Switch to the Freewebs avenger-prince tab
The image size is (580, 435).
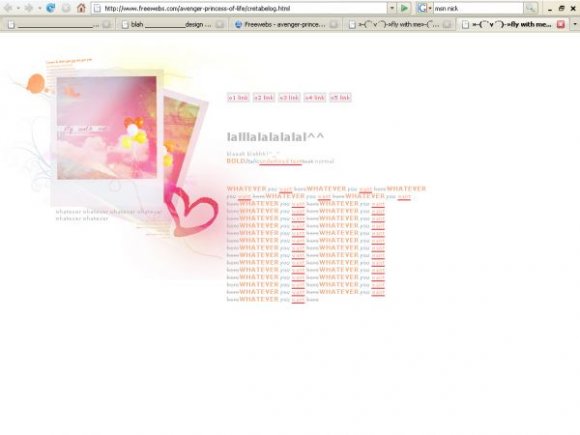point(286,24)
